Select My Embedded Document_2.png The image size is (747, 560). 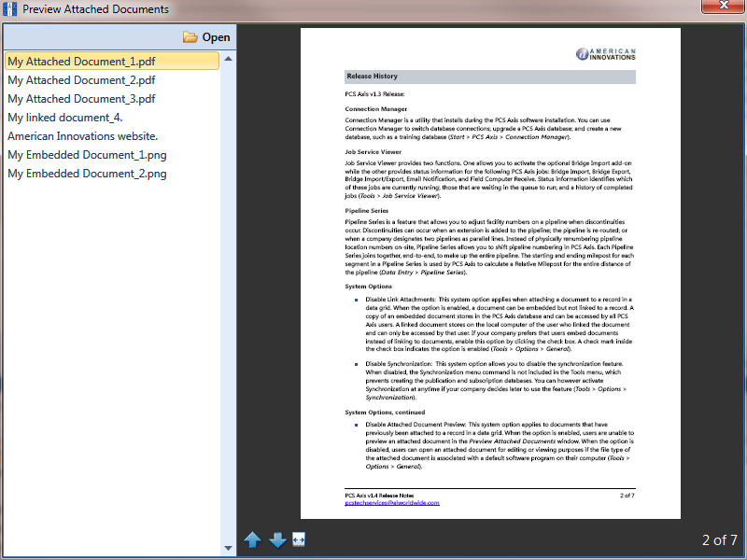[x=87, y=174]
